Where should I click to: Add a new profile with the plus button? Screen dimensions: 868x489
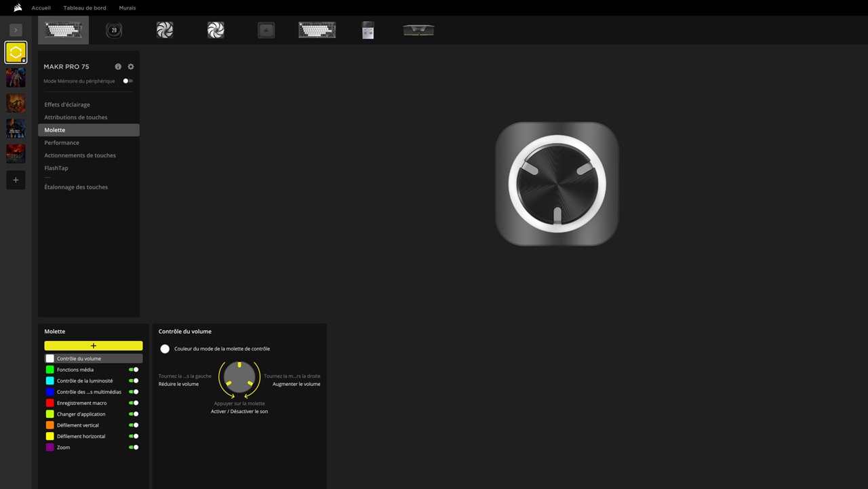[16, 180]
